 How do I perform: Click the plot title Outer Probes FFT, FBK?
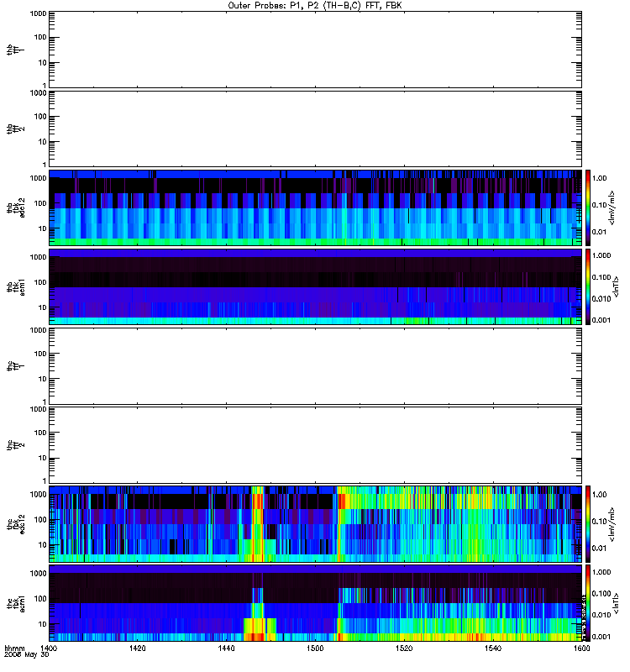click(315, 5)
